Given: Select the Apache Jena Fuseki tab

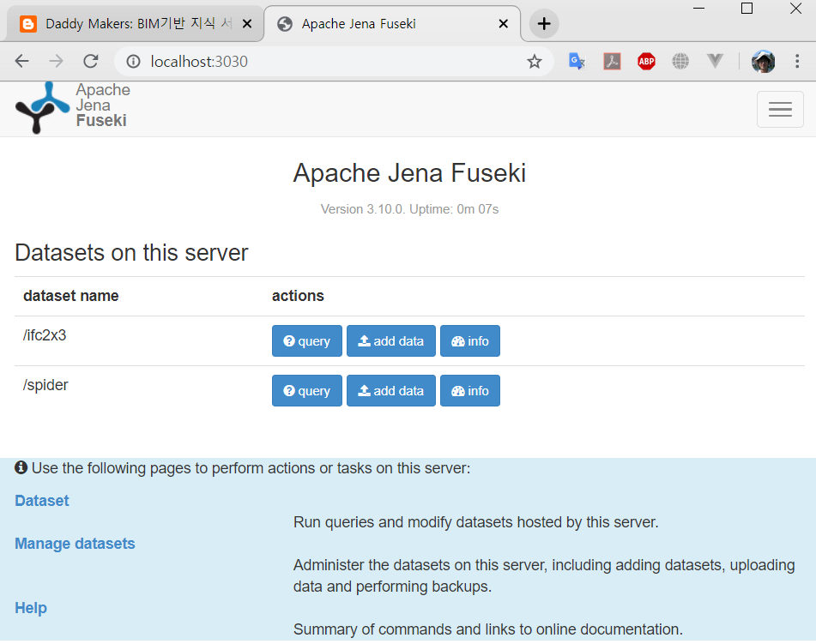Looking at the screenshot, I should [x=391, y=24].
